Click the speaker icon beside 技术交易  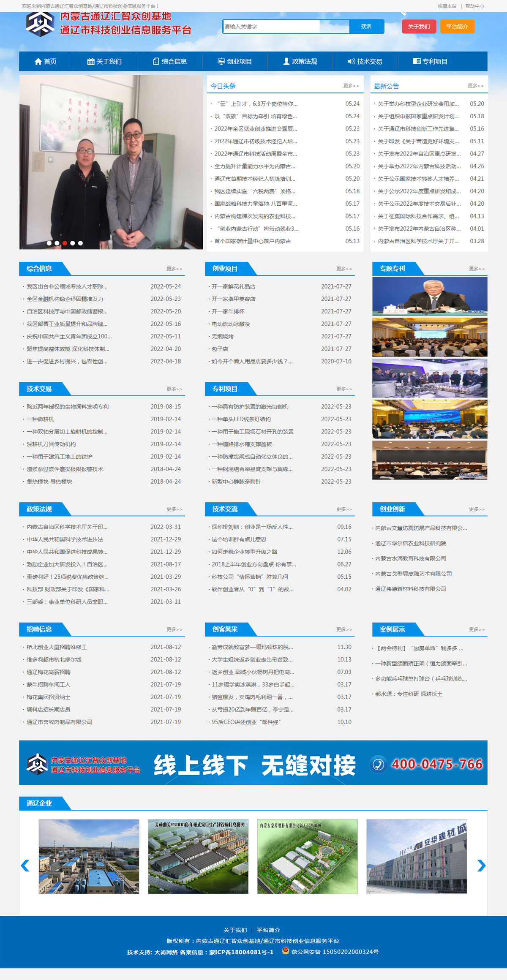tap(351, 62)
